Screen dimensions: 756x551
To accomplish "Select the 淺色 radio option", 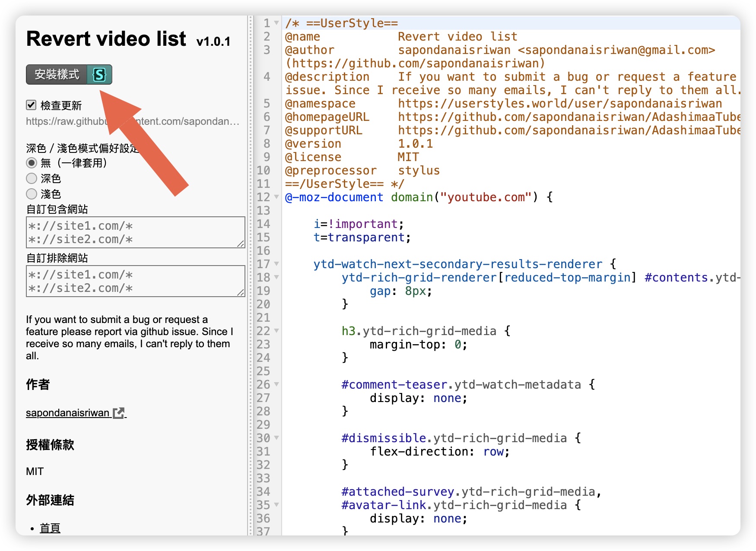I will (x=31, y=194).
